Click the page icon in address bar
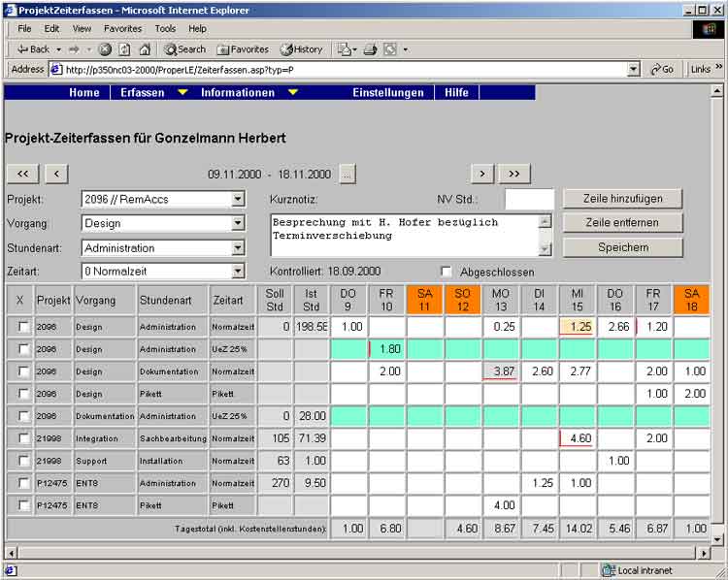This screenshot has height=580, width=728. point(55,70)
